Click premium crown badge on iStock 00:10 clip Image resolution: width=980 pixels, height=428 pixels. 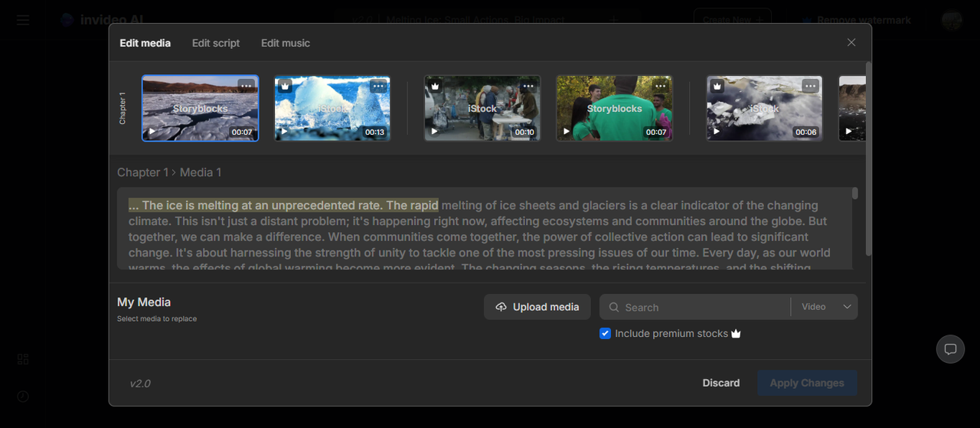pos(435,86)
